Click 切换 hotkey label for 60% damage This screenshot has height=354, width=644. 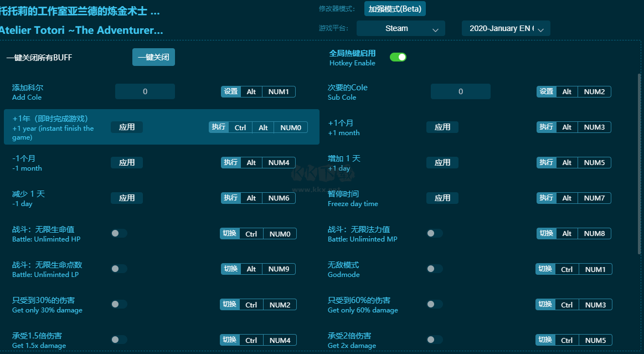(545, 304)
